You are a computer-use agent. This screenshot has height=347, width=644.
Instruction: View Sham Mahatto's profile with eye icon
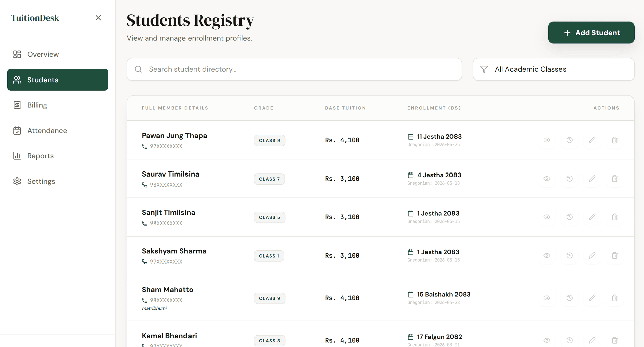coord(547,298)
